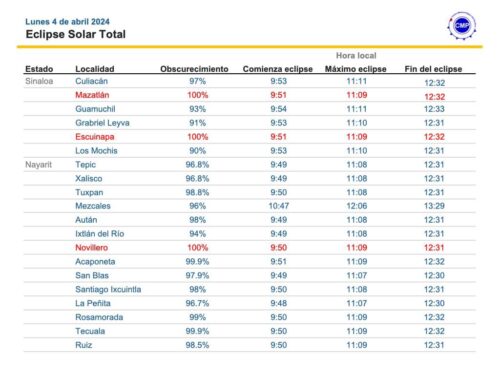Click the Comienza eclipse column header

tap(278, 69)
